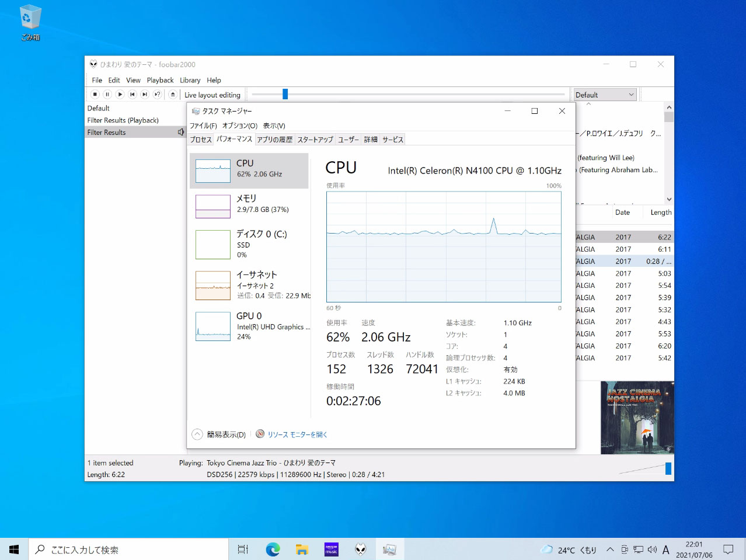Switch input mode via the IME indicator
The image size is (746, 560).
(665, 549)
